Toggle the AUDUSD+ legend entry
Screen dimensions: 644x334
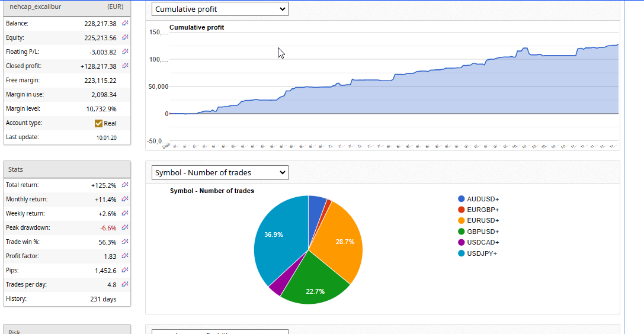pos(482,199)
